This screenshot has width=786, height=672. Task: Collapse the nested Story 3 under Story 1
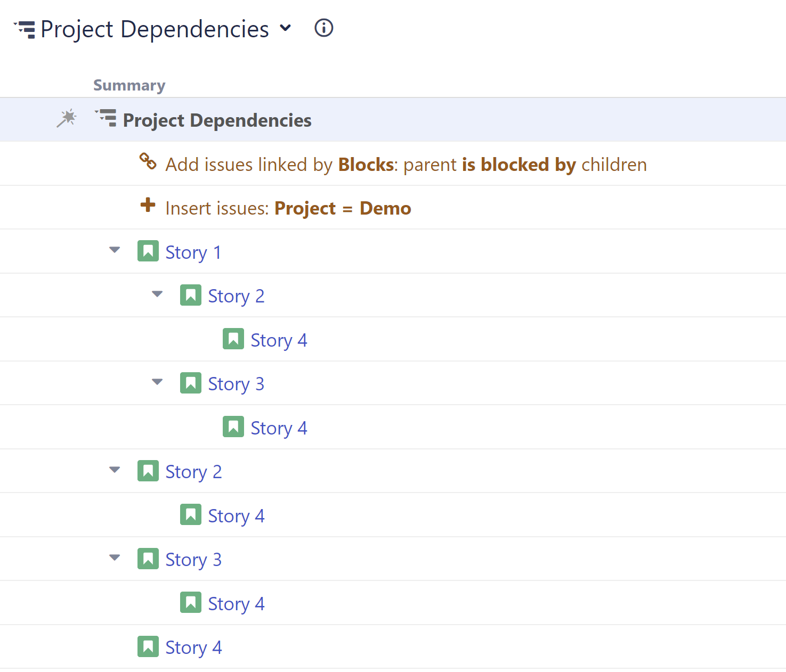pyautogui.click(x=157, y=381)
